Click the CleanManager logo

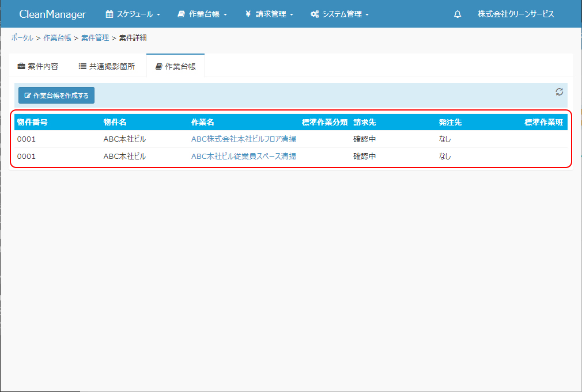(x=52, y=14)
